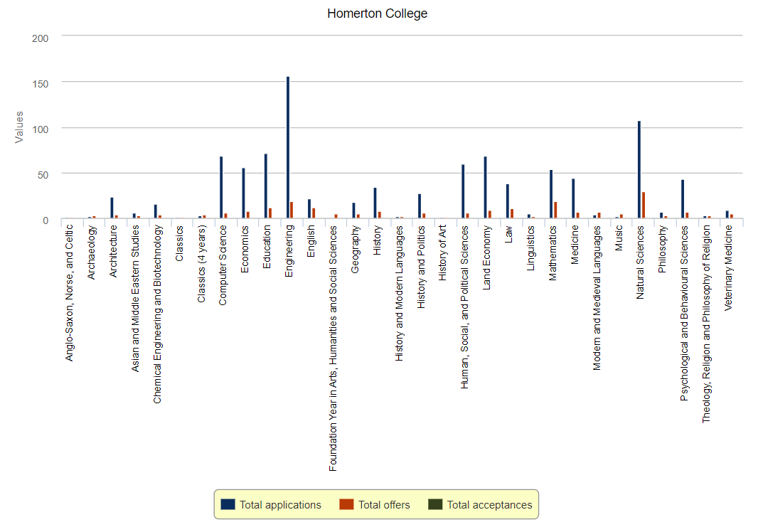Click the Values y-axis title
The width and height of the screenshot is (758, 532).
[19, 127]
